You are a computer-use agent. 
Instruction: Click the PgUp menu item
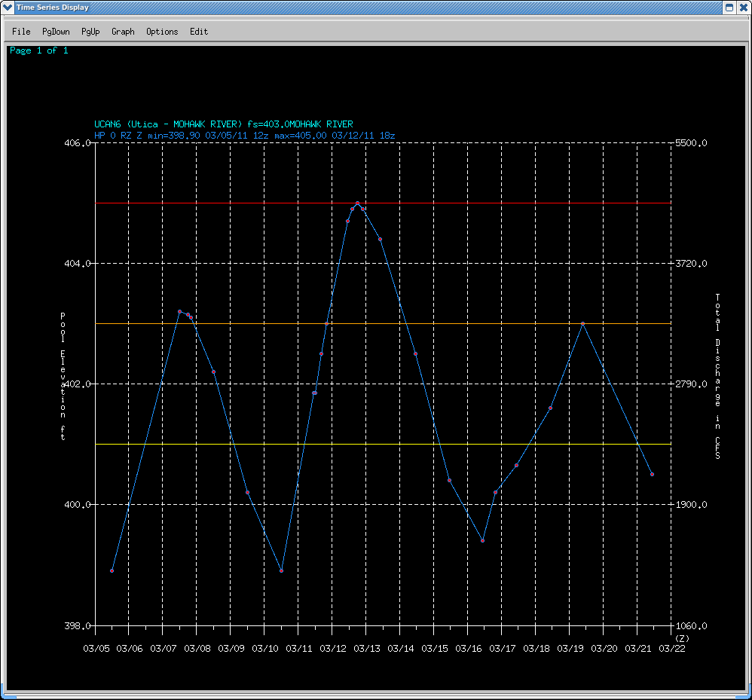[x=90, y=32]
